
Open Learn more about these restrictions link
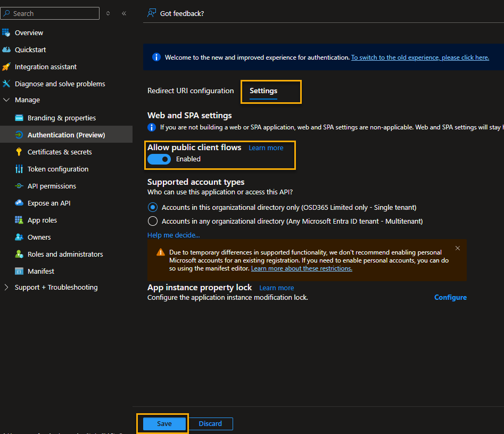(302, 268)
